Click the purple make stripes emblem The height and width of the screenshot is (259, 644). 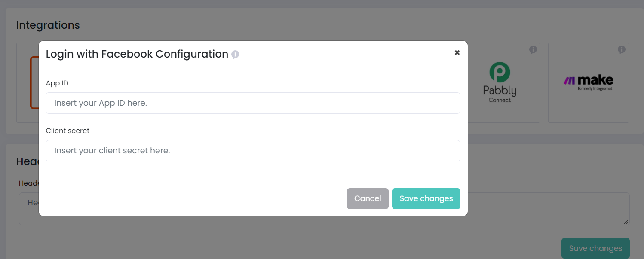coord(570,80)
